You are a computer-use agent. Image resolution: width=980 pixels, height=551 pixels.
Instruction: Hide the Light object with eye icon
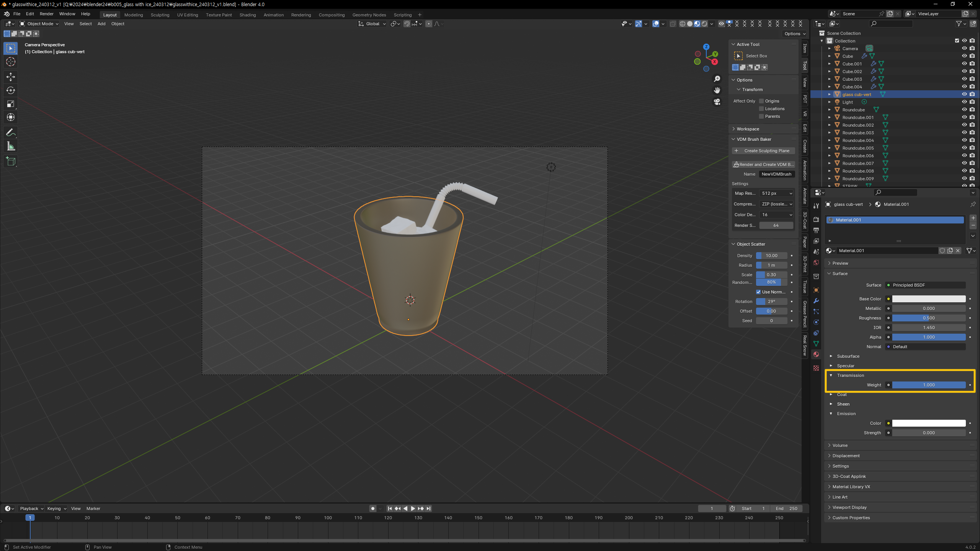click(x=964, y=102)
